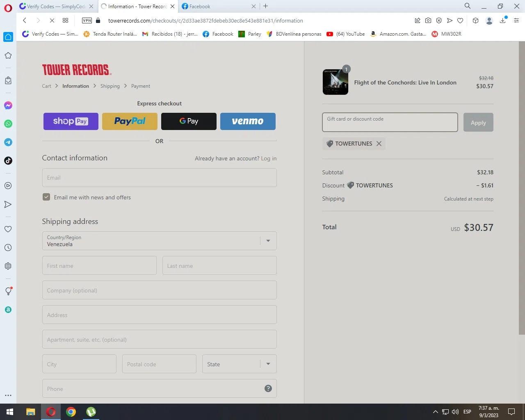Open File Explorer from taskbar
Viewport: 525px width, 420px height.
(31, 412)
